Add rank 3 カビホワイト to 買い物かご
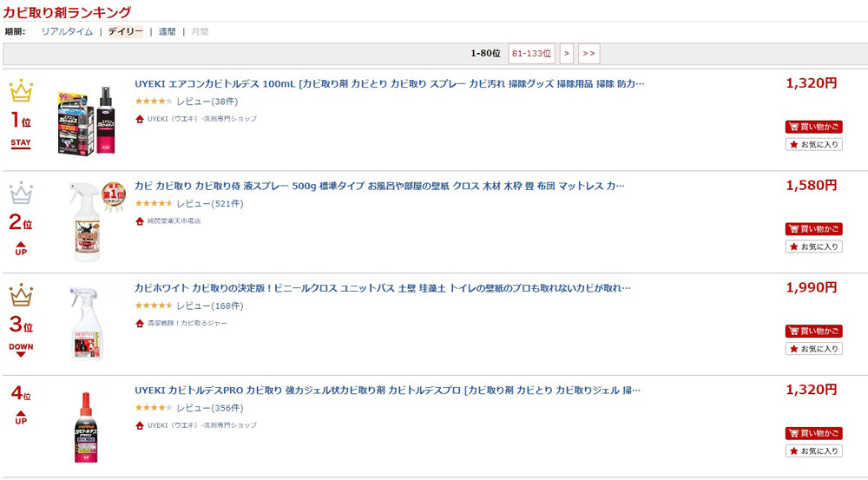The height and width of the screenshot is (480, 868). click(x=814, y=331)
